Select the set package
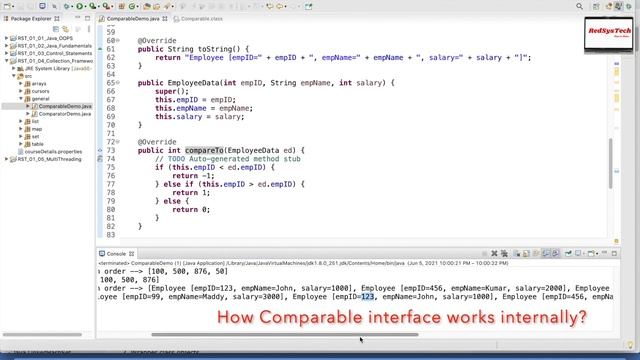Screen dimensions: 640x360 pyautogui.click(x=36, y=136)
